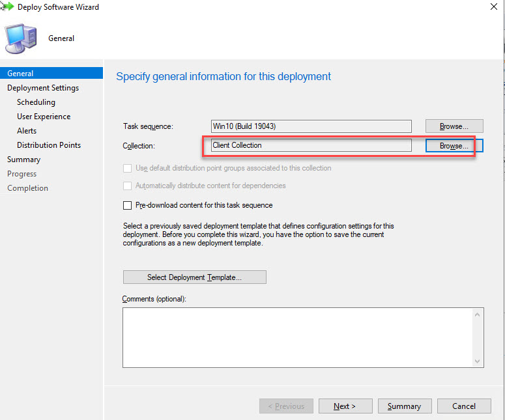Toggle Automatically distribute content for dependencies

pos(128,186)
